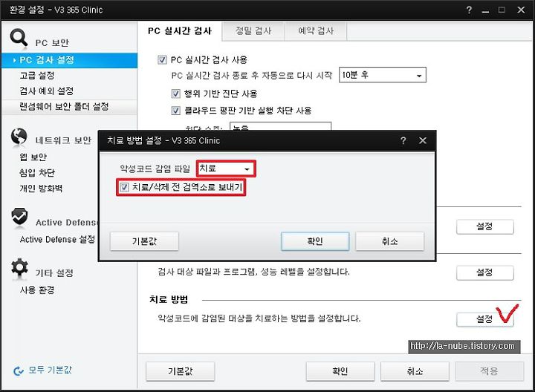Click the PC 보안 magnifier icon
The image size is (535, 392).
tap(19, 38)
